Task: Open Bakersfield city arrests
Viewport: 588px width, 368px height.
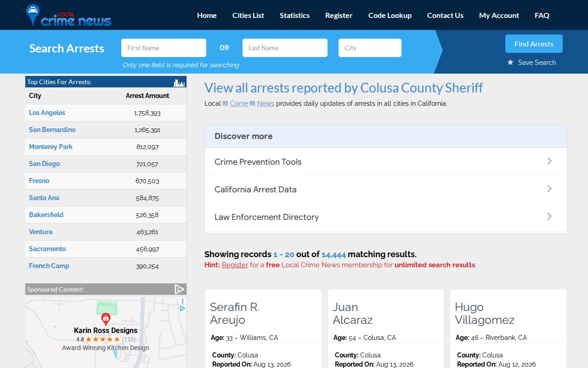Action: [x=46, y=215]
